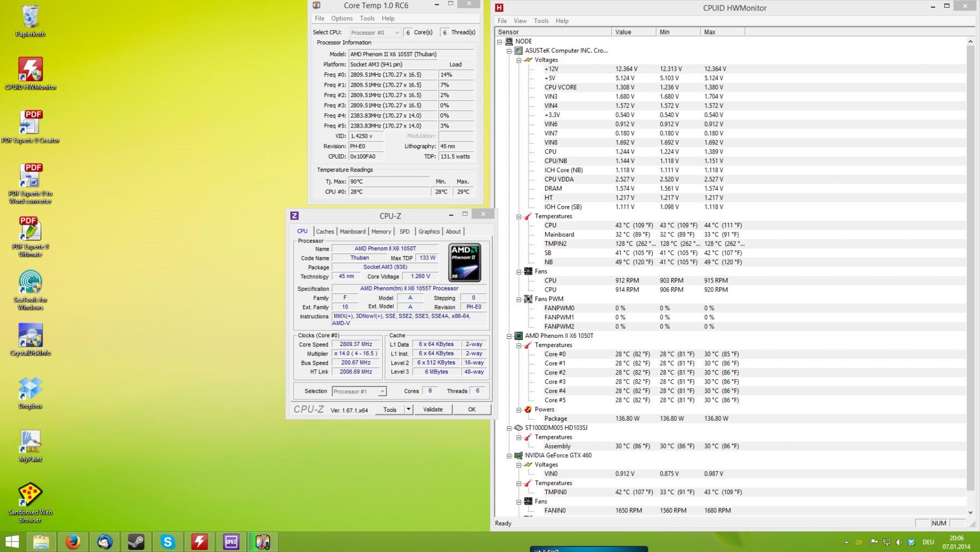Click the network icon in system tray
This screenshot has height=552, width=980.
887,542
